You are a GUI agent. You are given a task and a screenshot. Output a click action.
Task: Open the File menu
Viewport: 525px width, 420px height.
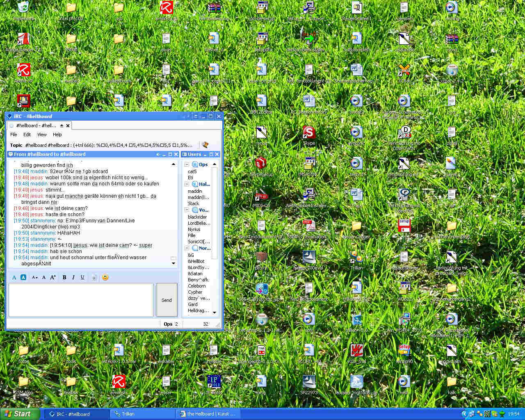click(x=14, y=135)
